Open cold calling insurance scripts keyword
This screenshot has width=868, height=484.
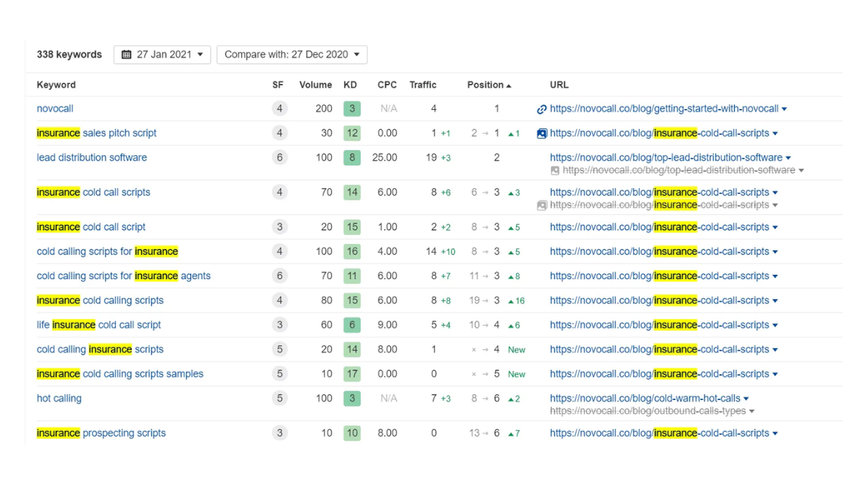click(100, 349)
